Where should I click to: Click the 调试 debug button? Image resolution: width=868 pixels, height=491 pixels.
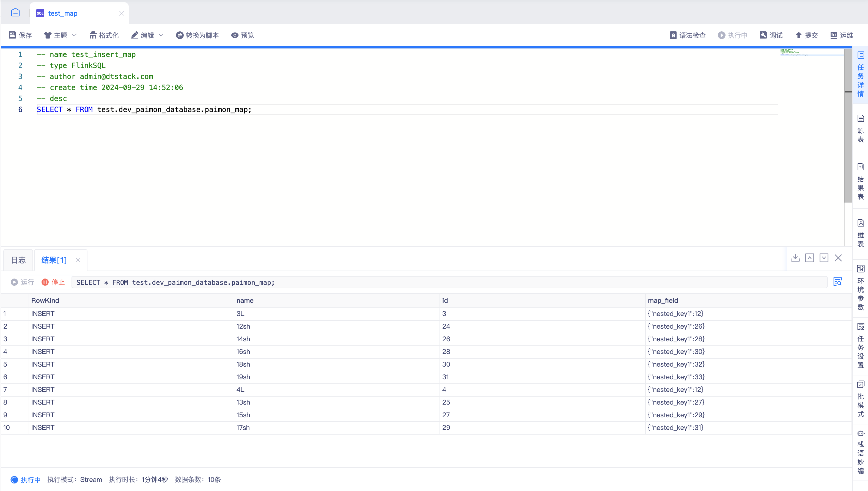coord(771,35)
